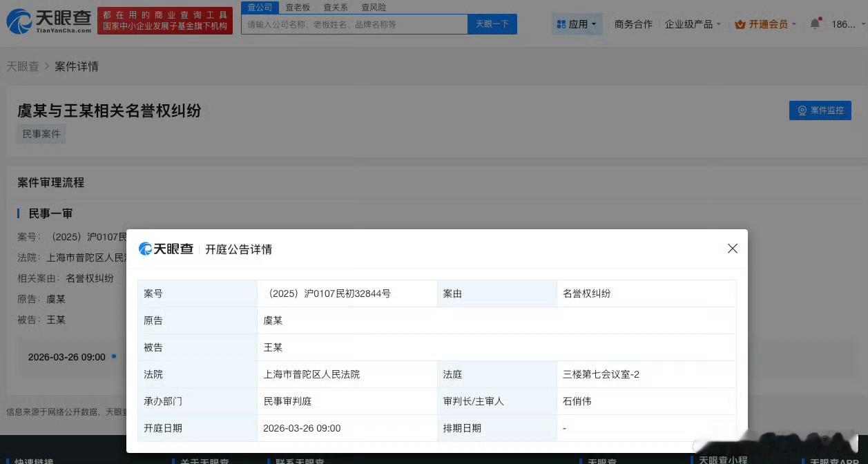Open the 开通会员 dropdown arrow
Viewport: 868px width, 464px height.
tap(794, 23)
